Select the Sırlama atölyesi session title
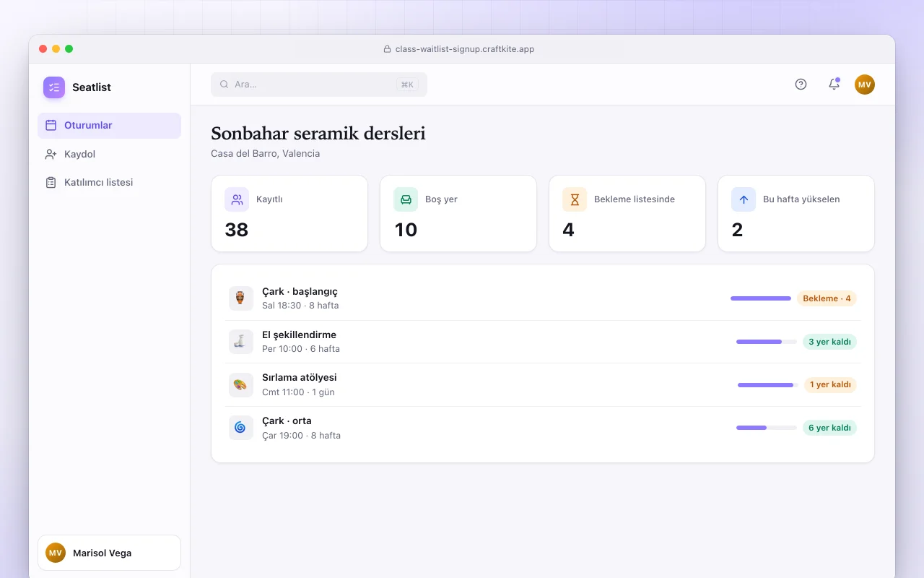 click(300, 378)
